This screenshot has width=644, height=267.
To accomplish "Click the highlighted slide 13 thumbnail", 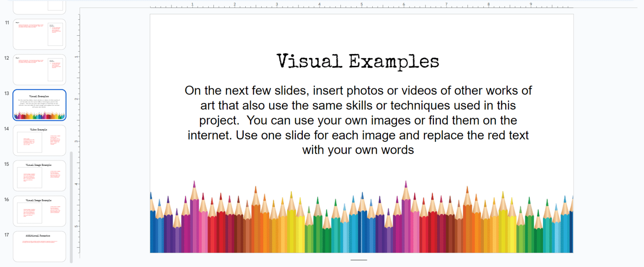I will tap(39, 105).
